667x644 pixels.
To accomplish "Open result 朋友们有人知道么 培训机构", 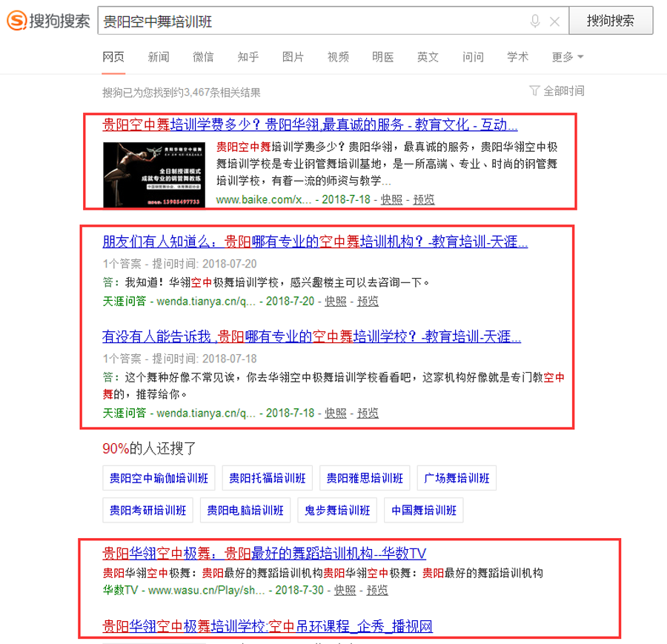I will (315, 242).
